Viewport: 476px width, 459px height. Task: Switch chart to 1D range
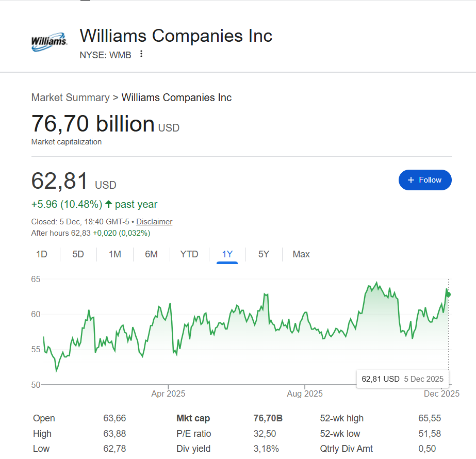42,254
